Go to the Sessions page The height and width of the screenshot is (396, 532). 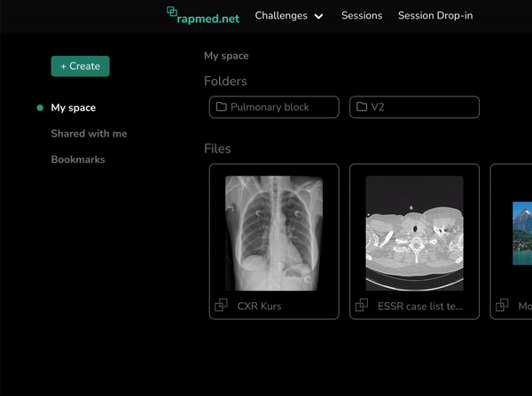click(x=362, y=16)
